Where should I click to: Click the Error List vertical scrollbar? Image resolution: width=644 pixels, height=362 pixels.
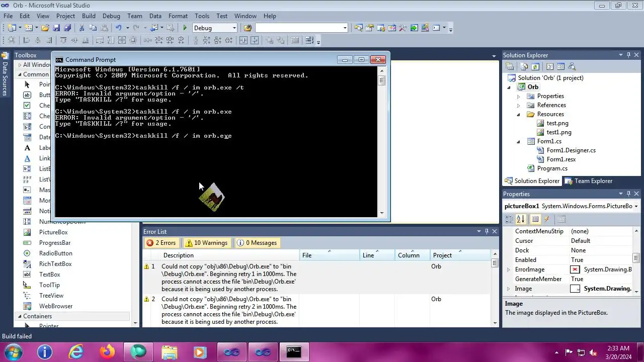[495, 289]
